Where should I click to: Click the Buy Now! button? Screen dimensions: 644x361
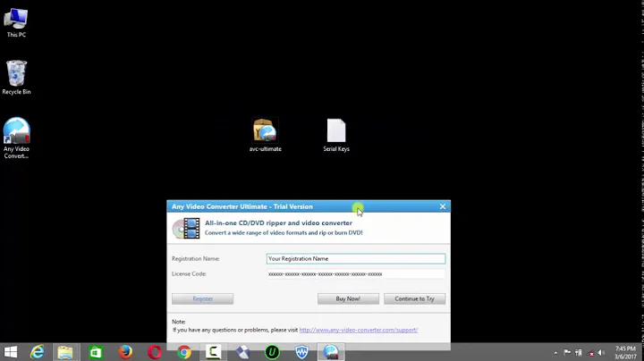(x=348, y=298)
